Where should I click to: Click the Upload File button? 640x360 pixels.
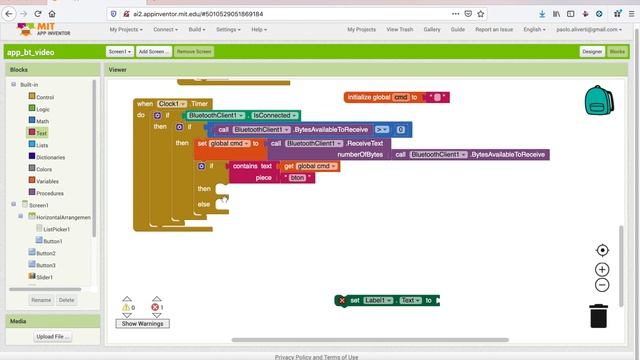tap(53, 337)
